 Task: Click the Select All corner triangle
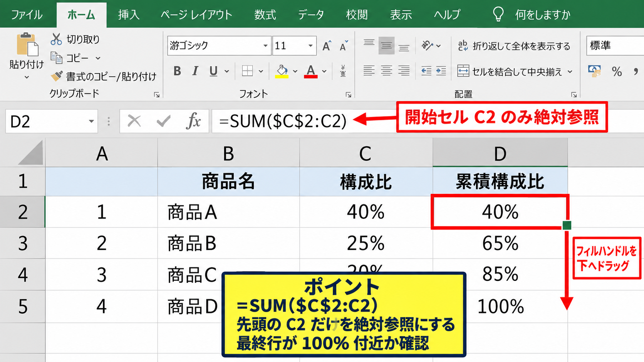pos(31,153)
